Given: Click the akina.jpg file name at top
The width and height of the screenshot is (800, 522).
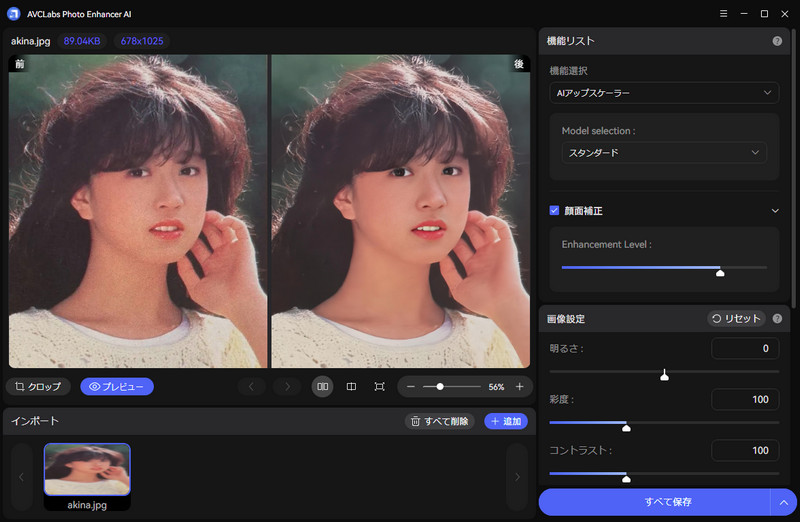Looking at the screenshot, I should pos(31,41).
